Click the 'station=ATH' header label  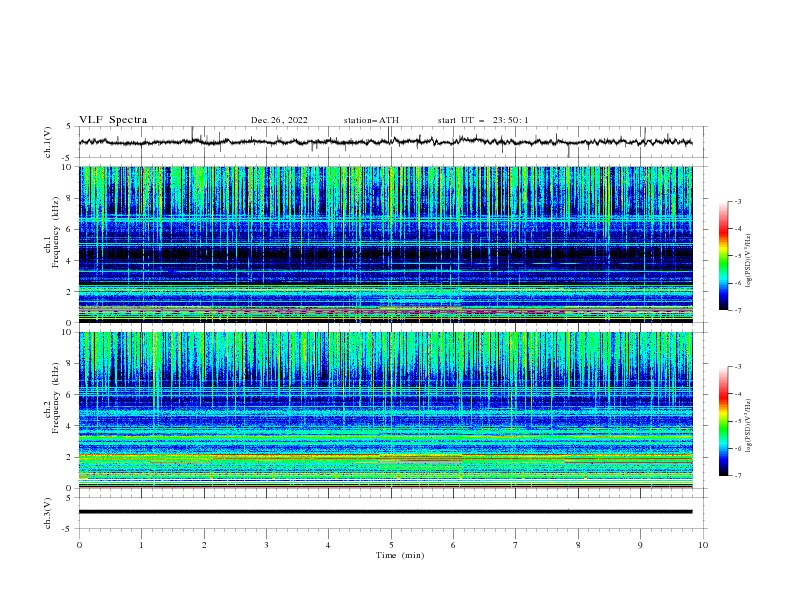[371, 120]
